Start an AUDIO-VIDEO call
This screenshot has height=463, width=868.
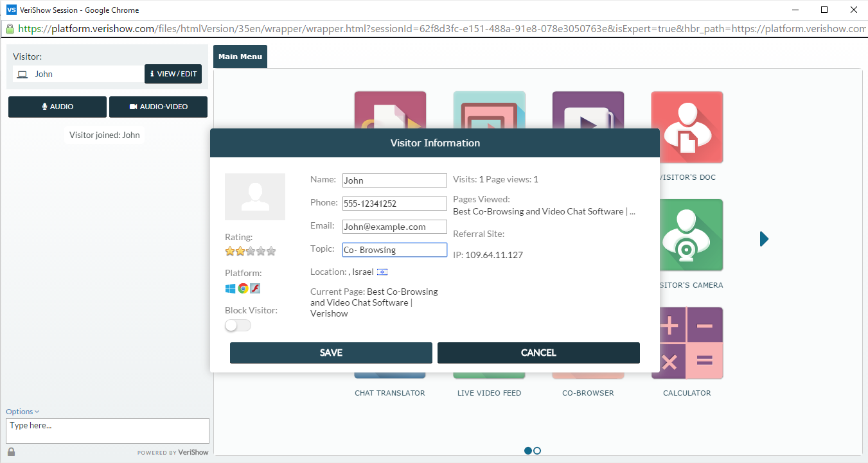158,107
